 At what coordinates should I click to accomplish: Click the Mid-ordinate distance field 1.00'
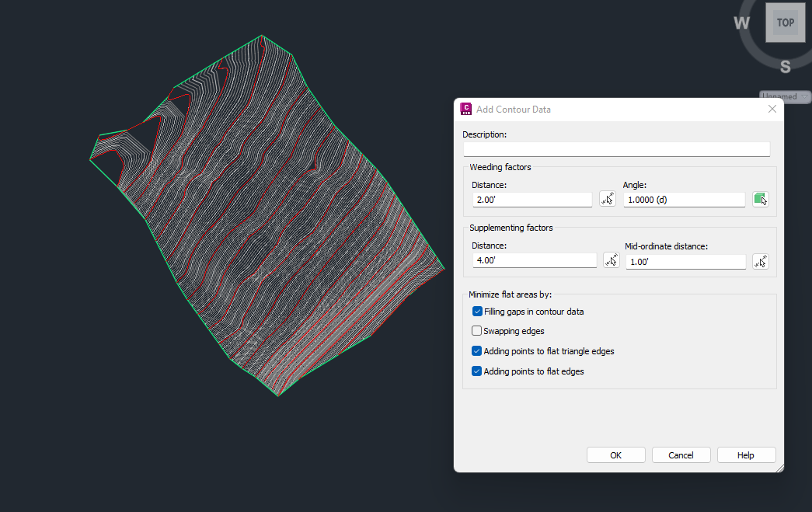pyautogui.click(x=685, y=261)
